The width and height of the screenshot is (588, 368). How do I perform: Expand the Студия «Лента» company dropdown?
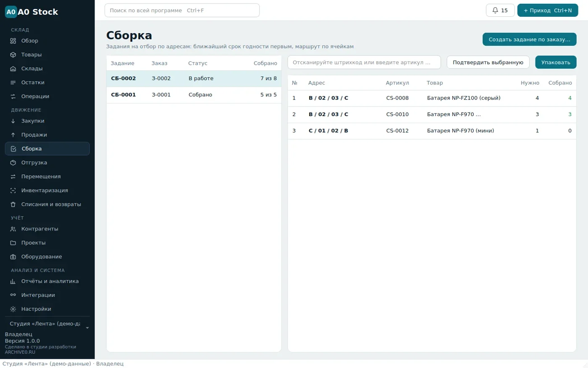tap(47, 324)
